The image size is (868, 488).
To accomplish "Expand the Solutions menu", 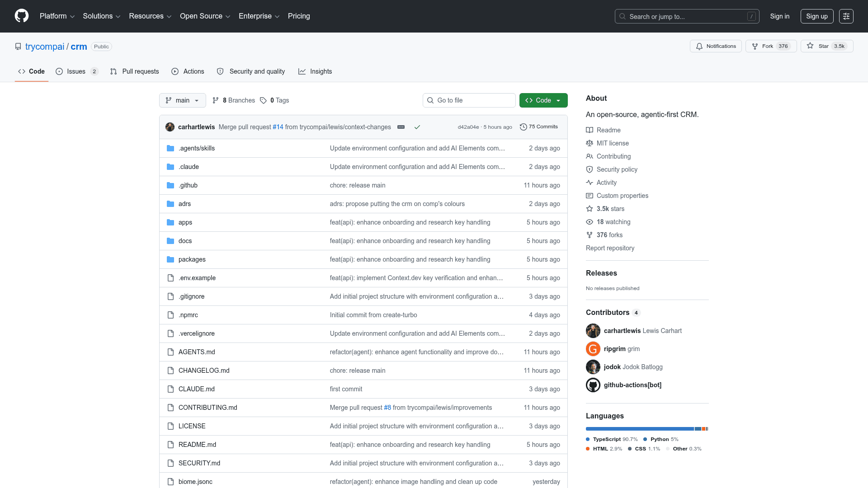I will click(x=102, y=16).
